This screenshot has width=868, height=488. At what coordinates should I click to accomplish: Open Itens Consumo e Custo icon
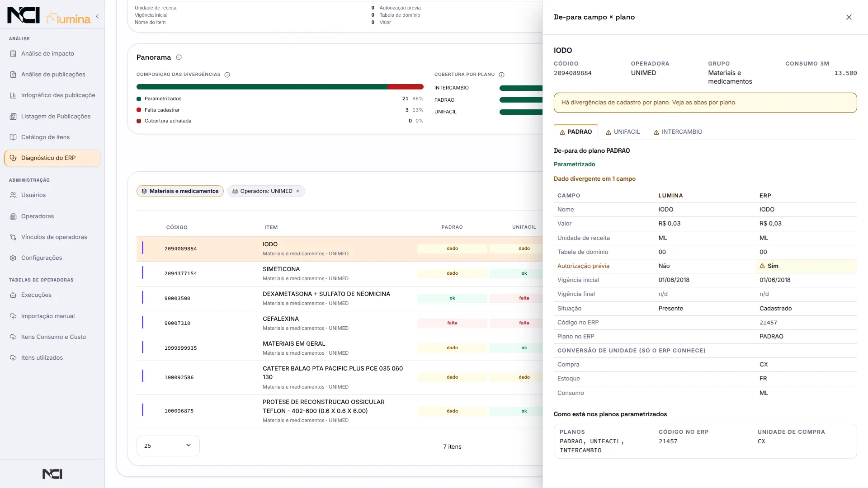[13, 337]
